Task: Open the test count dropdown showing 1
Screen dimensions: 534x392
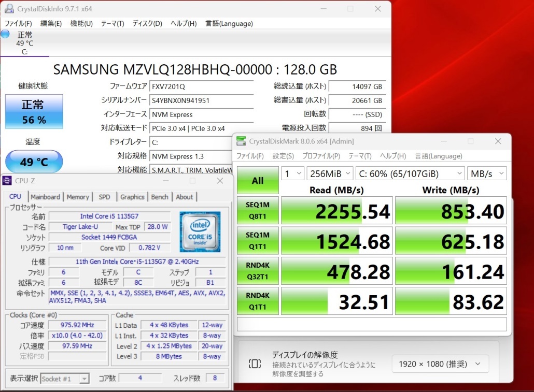Action: click(x=292, y=174)
